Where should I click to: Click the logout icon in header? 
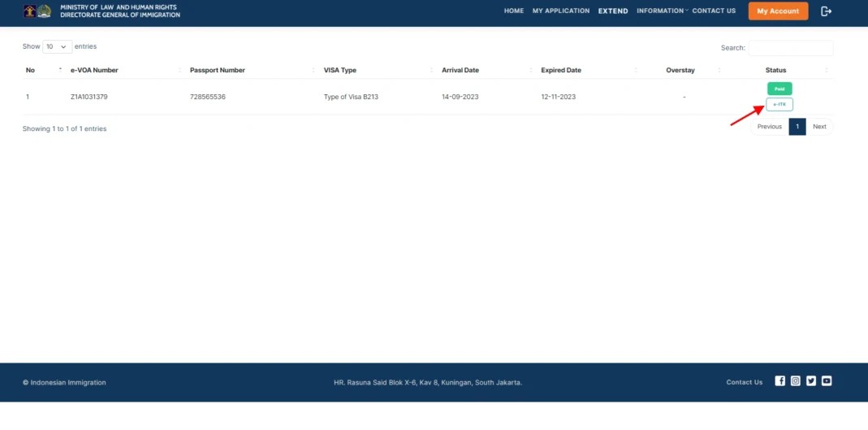click(x=826, y=11)
